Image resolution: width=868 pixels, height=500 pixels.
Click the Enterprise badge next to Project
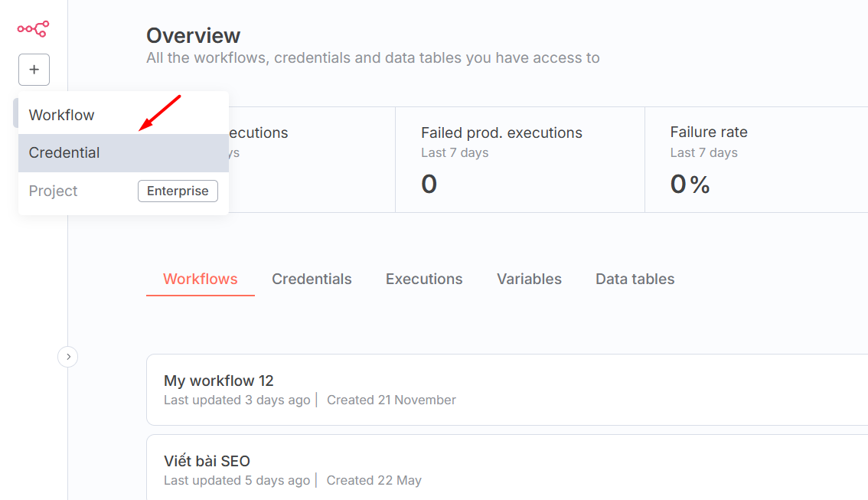(x=178, y=191)
